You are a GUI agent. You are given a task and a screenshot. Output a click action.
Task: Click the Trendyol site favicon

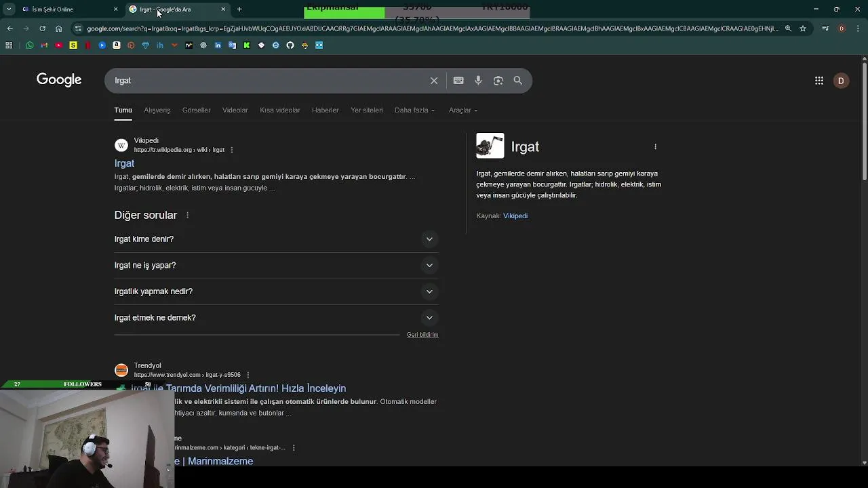(121, 370)
